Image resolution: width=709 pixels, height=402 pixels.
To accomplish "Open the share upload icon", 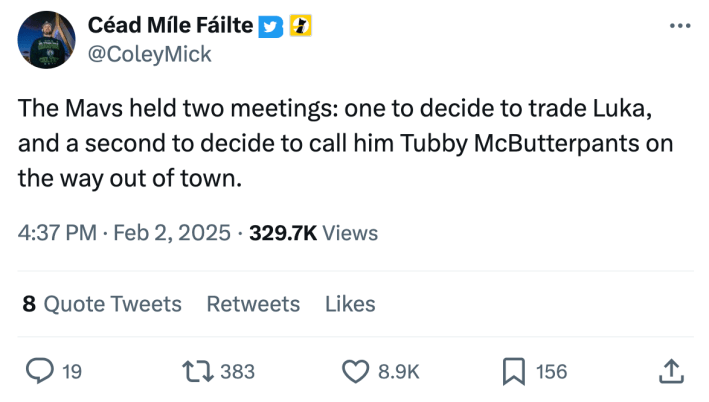I will (x=672, y=372).
